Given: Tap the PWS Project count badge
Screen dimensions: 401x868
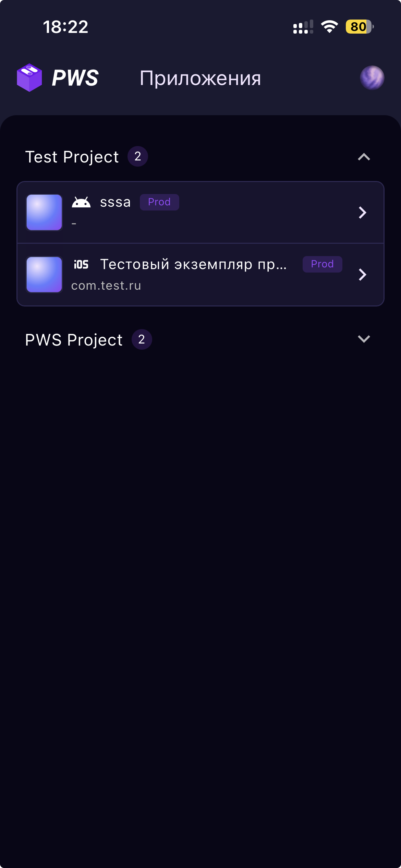Looking at the screenshot, I should point(142,339).
